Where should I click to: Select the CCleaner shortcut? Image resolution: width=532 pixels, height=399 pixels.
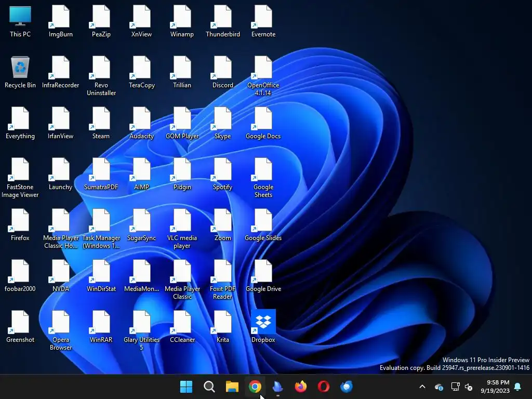click(x=182, y=327)
